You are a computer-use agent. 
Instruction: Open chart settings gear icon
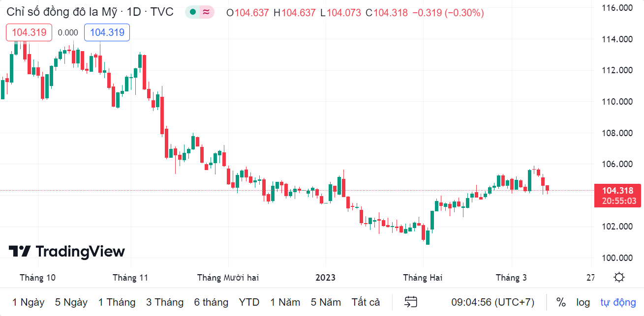619,277
